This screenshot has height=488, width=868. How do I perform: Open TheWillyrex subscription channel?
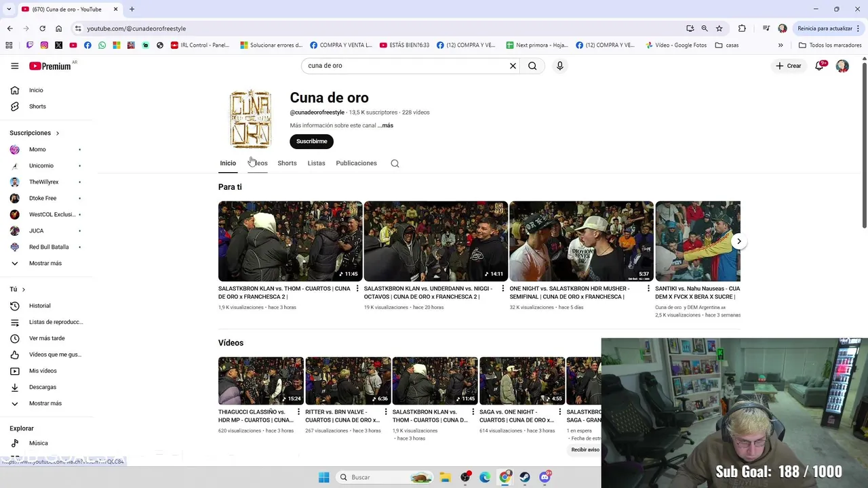(x=45, y=182)
